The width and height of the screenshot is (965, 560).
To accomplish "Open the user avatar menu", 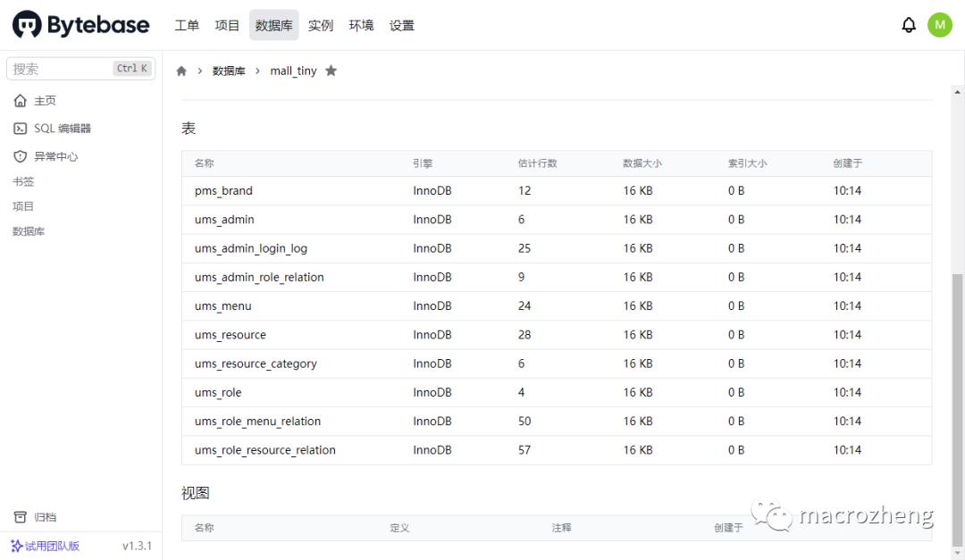I will pos(940,24).
